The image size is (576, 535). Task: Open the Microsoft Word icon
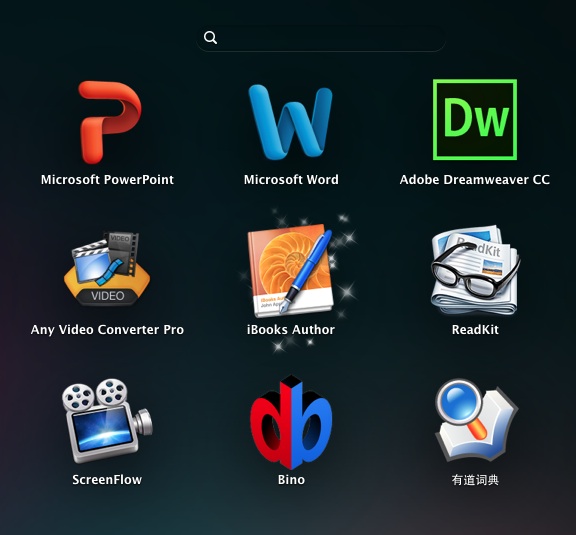click(291, 122)
